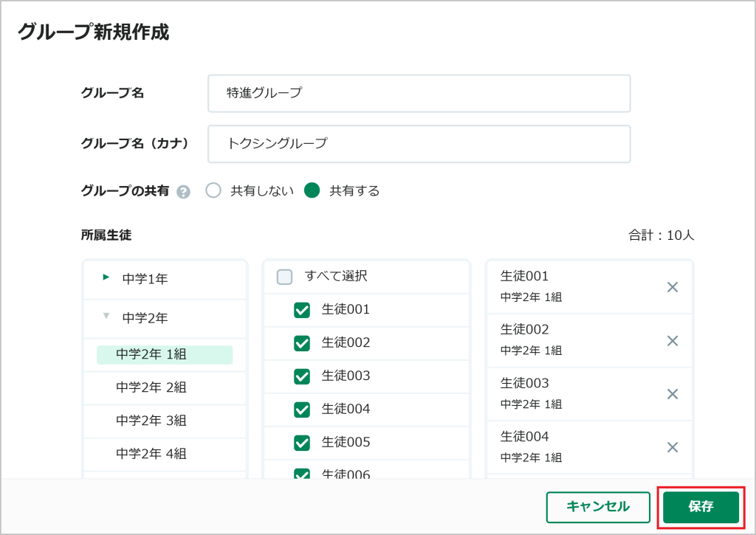Click the キャンセル button
This screenshot has height=535, width=756.
tap(598, 506)
